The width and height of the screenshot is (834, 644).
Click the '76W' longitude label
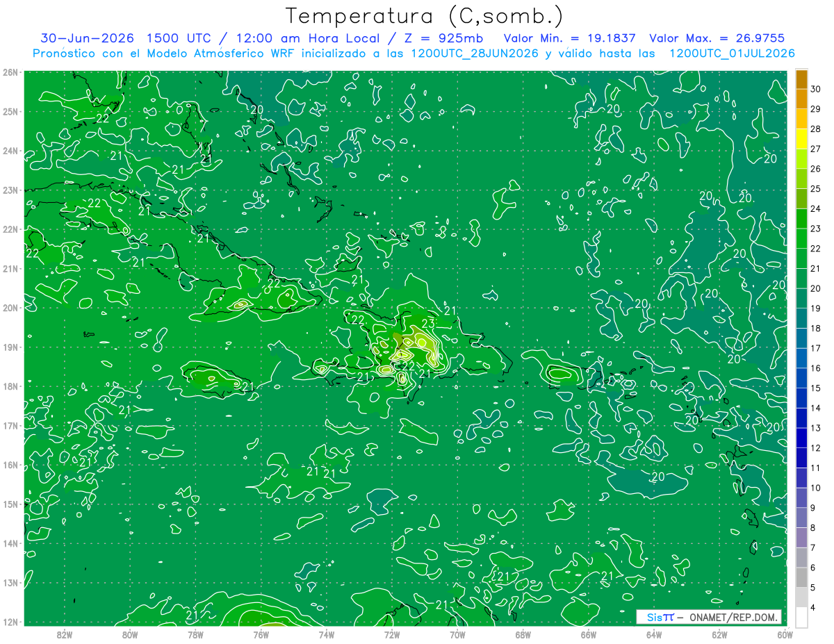pyautogui.click(x=261, y=634)
